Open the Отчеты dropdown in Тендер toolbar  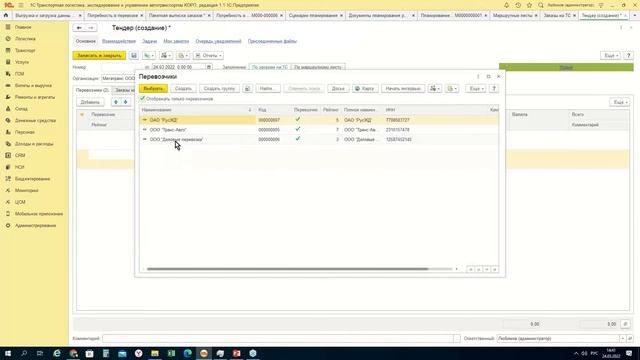209,56
